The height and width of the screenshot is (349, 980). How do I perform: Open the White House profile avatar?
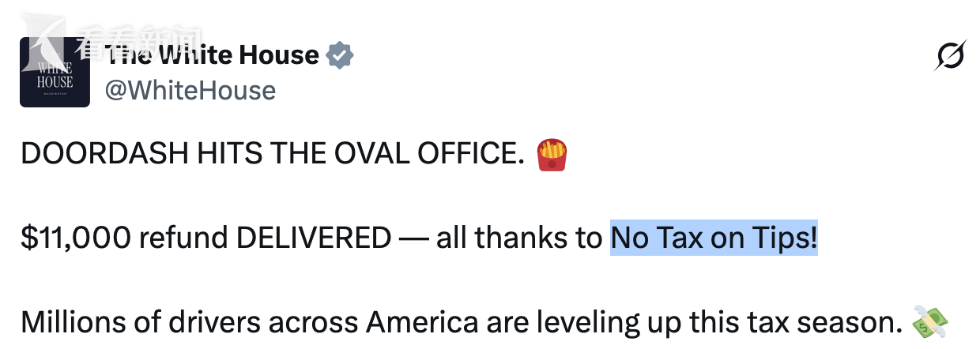tap(55, 73)
